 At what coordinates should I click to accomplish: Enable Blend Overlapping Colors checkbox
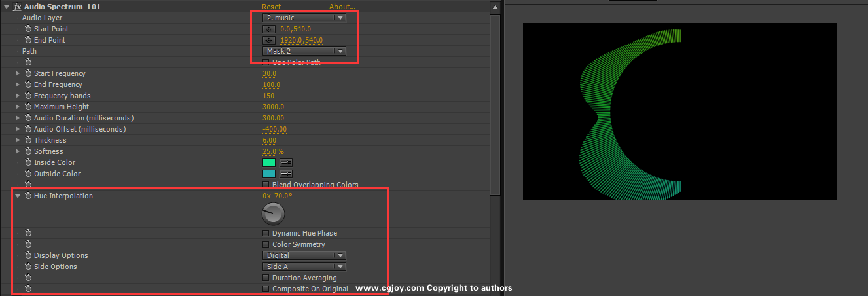tap(266, 185)
